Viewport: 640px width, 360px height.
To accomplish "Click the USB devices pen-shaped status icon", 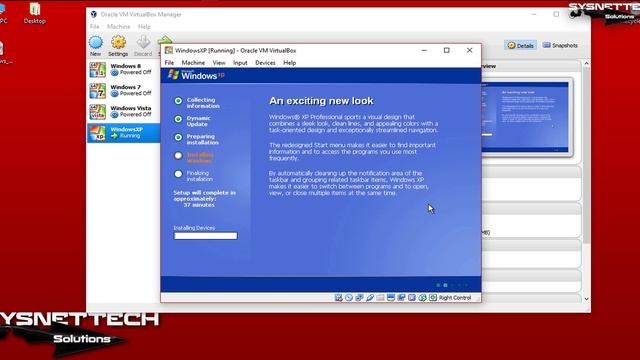I will click(370, 298).
